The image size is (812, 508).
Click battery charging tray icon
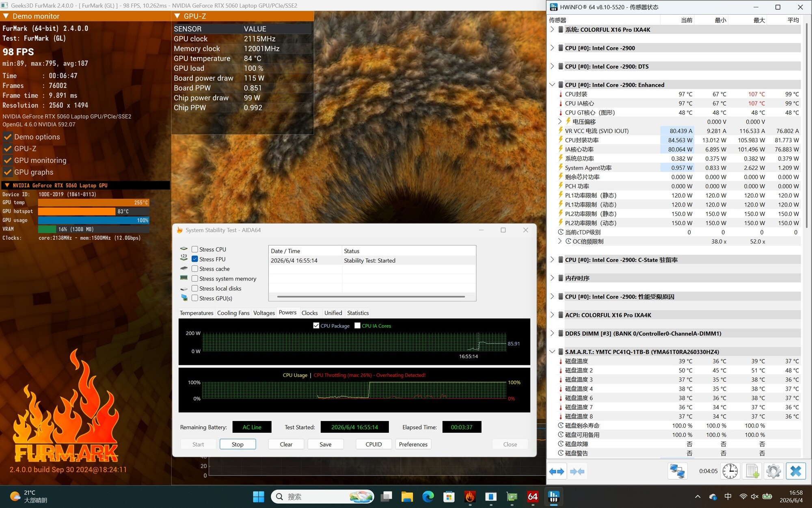[767, 497]
